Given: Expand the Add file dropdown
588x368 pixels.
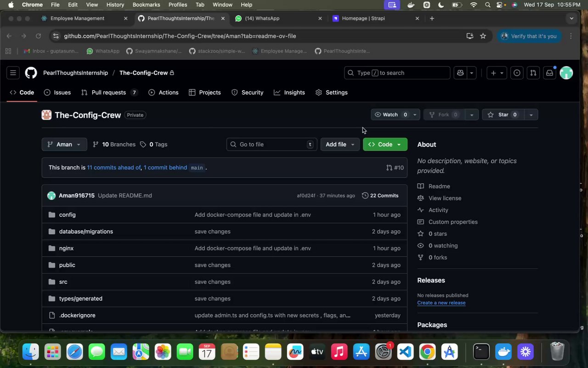Looking at the screenshot, I should [x=340, y=144].
